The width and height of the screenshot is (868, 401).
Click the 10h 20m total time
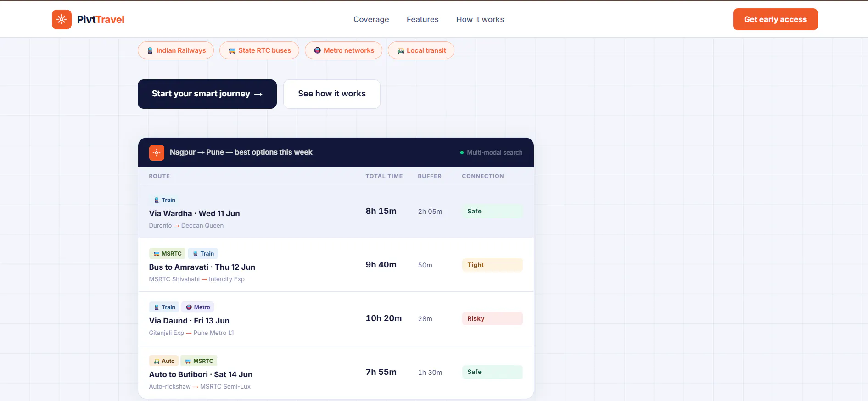(384, 318)
